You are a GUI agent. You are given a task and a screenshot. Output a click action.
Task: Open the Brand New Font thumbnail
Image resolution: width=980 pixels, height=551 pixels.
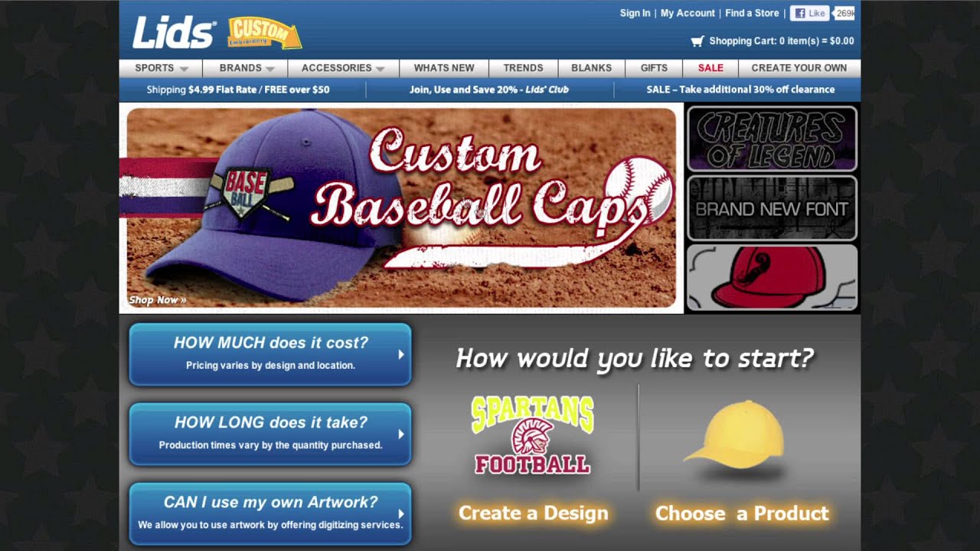point(772,208)
